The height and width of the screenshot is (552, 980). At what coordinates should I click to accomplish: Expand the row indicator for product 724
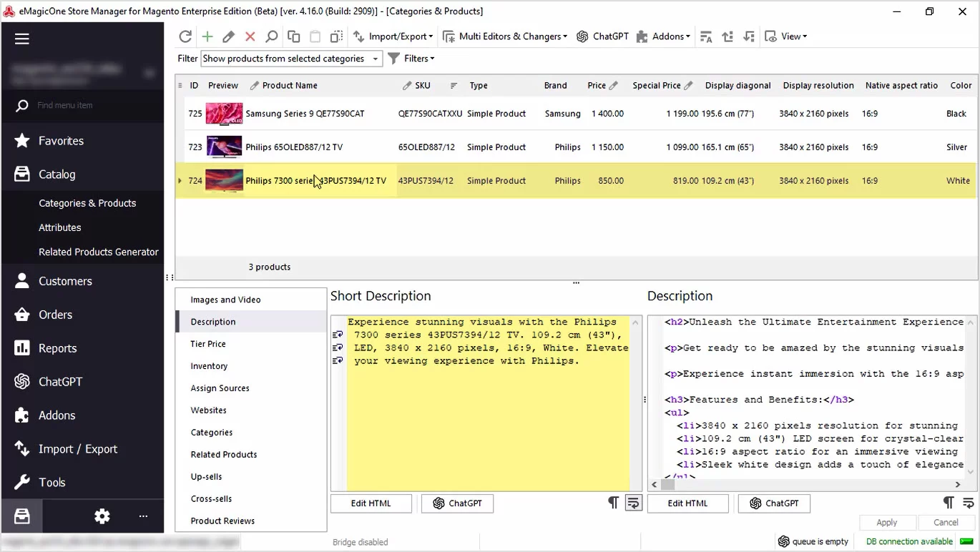pos(180,181)
